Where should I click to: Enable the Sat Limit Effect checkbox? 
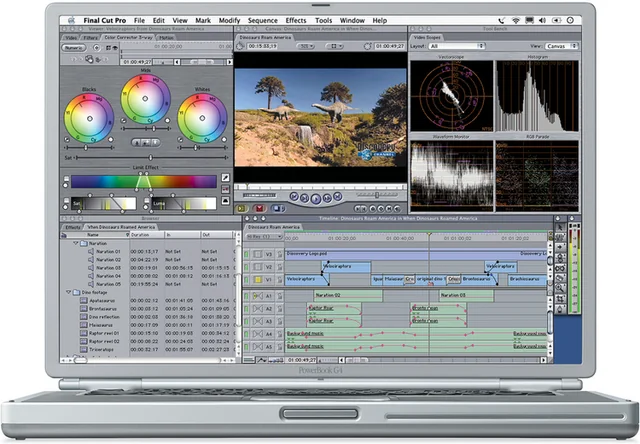(66, 200)
